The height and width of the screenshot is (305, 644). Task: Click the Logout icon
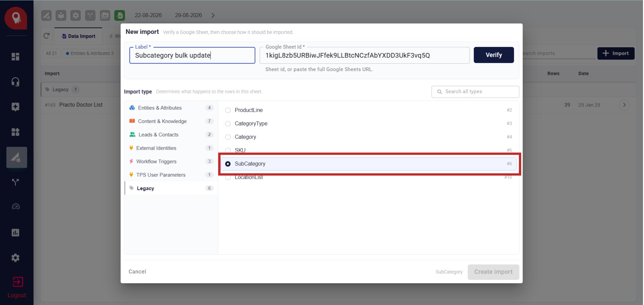17,282
